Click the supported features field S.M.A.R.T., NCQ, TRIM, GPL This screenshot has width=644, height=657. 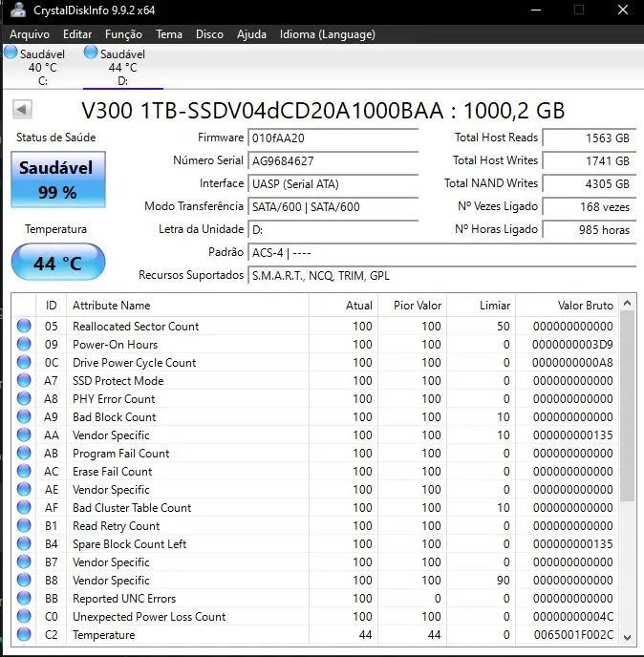tap(442, 275)
